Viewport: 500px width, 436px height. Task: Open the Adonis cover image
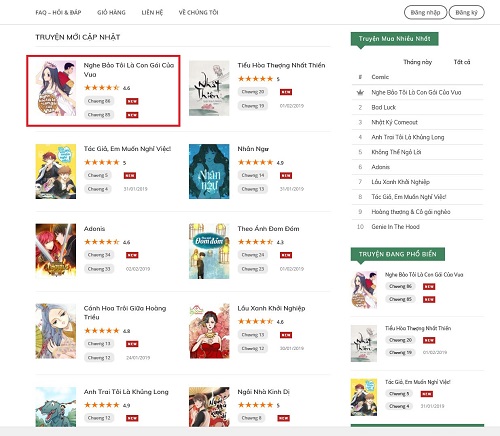[56, 251]
